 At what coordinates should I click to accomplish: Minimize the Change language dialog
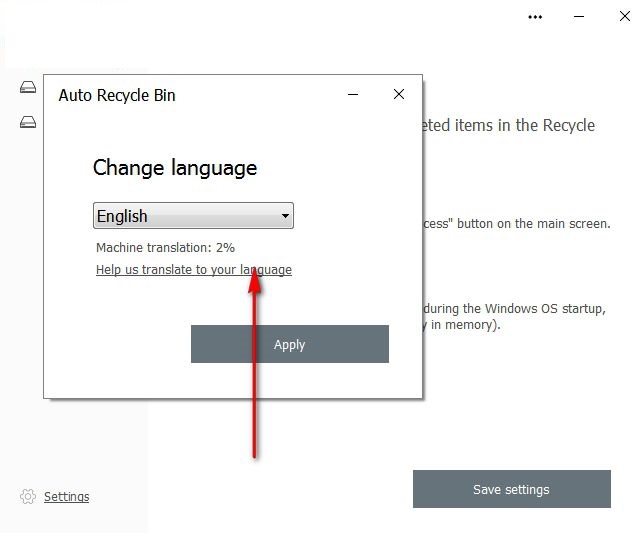click(353, 95)
